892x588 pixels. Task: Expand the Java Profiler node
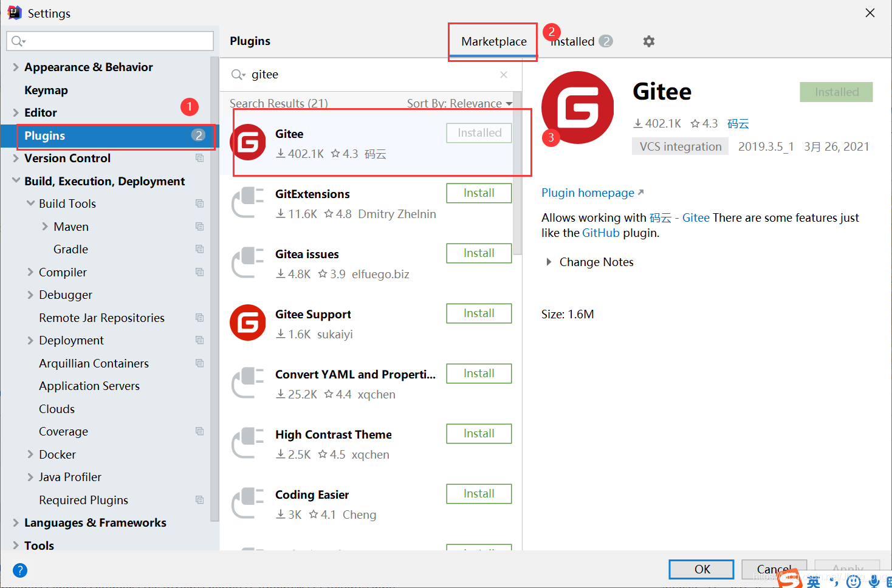click(x=30, y=477)
